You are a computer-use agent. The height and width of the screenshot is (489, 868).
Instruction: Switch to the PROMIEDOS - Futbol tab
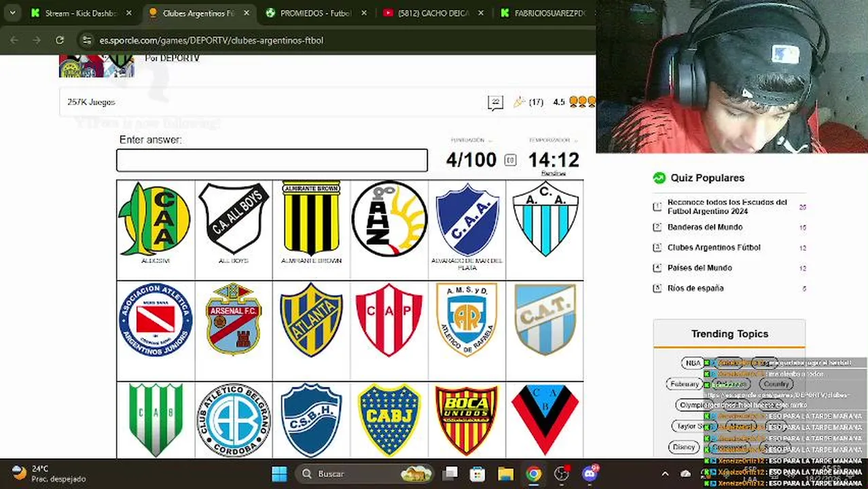315,13
